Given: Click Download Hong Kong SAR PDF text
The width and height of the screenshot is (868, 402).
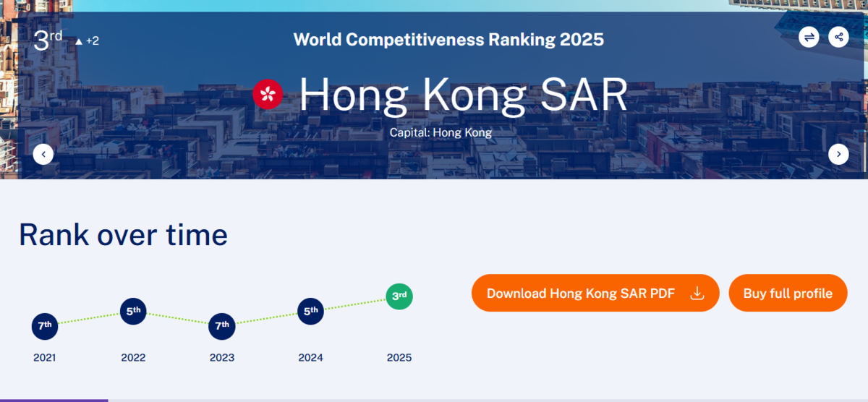Looking at the screenshot, I should click(x=580, y=294).
